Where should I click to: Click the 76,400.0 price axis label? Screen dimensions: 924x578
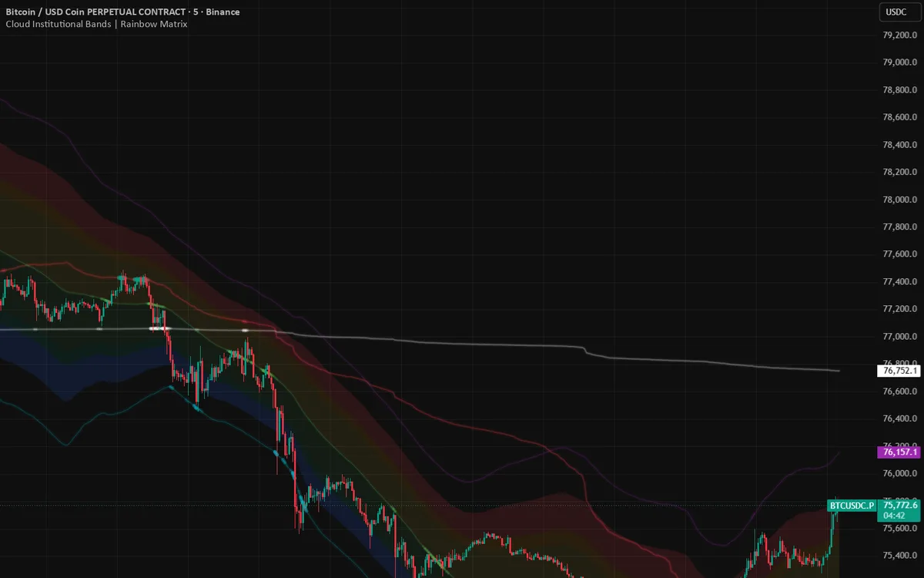click(899, 419)
